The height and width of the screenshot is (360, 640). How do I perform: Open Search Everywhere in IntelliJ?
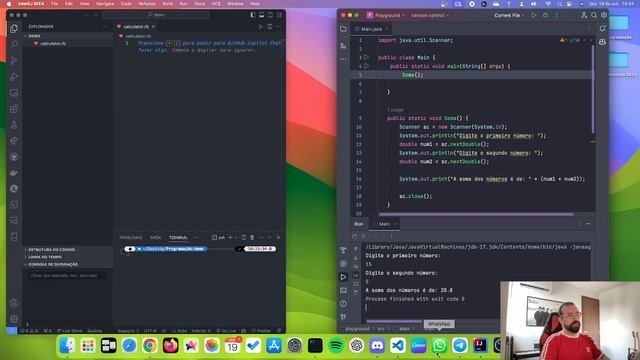[594, 15]
